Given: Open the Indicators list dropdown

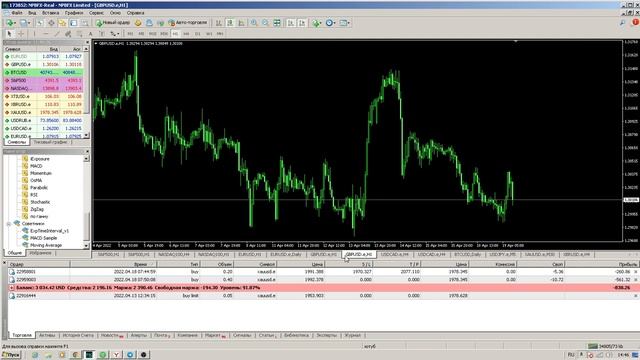Looking at the screenshot, I should coord(317,23).
